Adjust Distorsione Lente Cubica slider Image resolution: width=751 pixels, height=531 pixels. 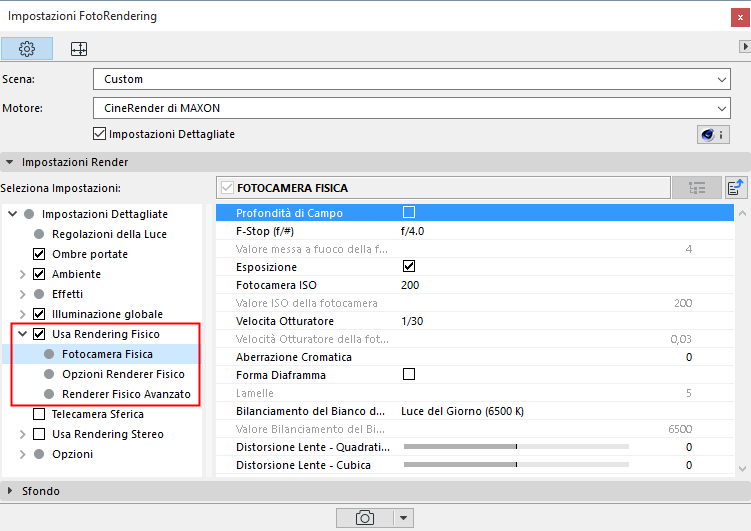point(516,464)
